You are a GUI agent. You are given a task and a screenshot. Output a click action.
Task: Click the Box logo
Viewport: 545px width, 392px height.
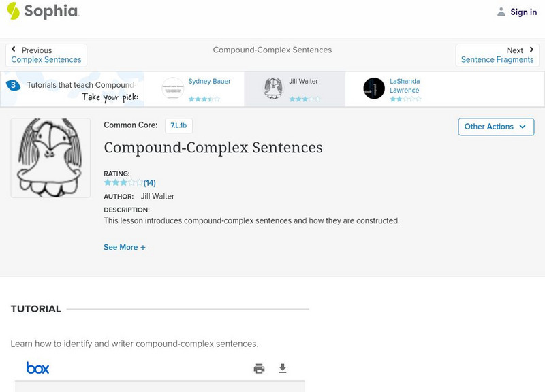[38, 368]
